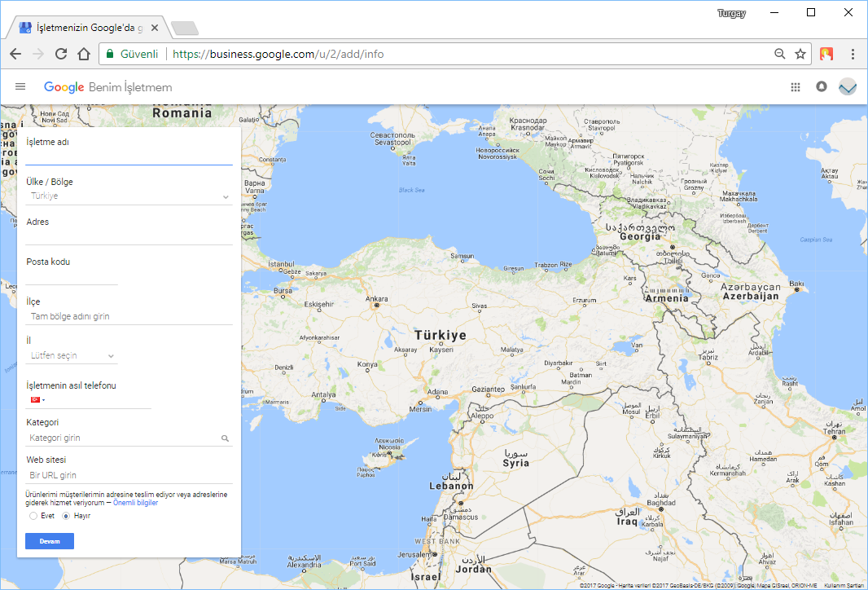Open Kullanım Şartları link on map
The width and height of the screenshot is (868, 590).
click(844, 585)
